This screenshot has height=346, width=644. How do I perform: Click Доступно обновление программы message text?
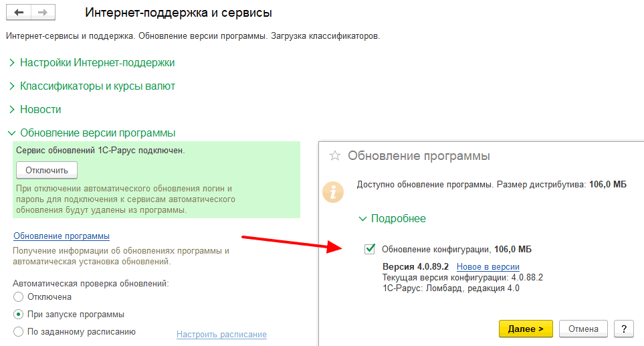coord(492,185)
